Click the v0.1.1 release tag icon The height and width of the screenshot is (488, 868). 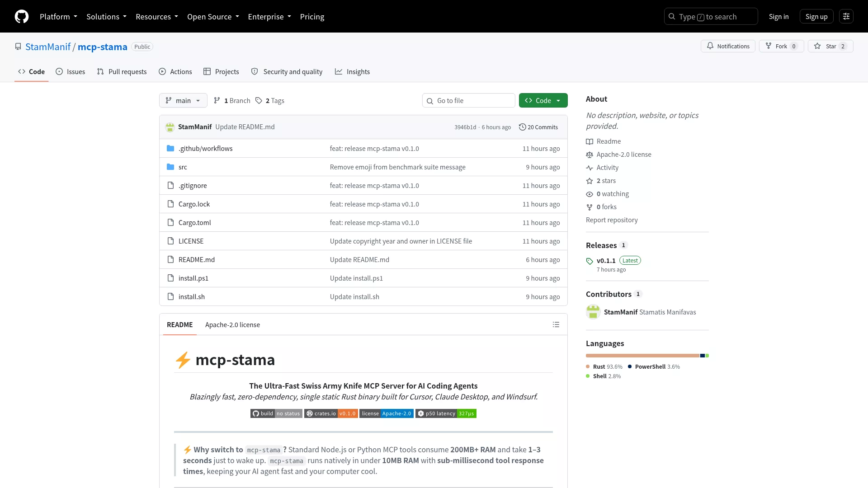click(590, 261)
